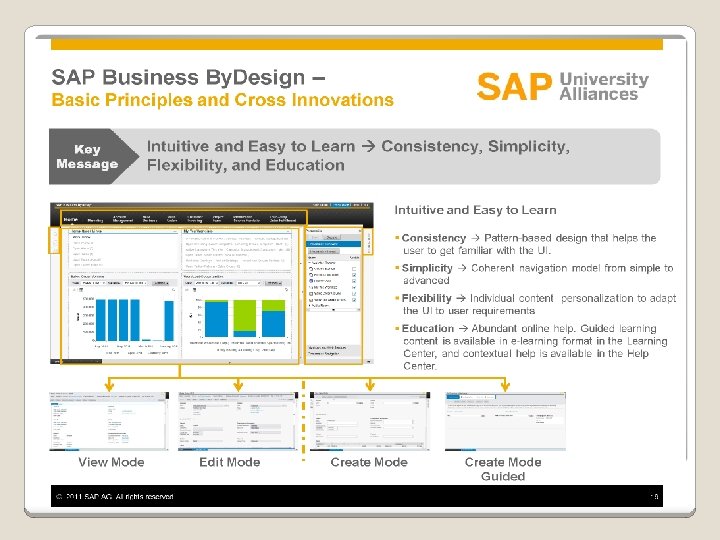Screen dimensions: 720x540
Task: Click the "Education" bullet heading
Action: (428, 328)
